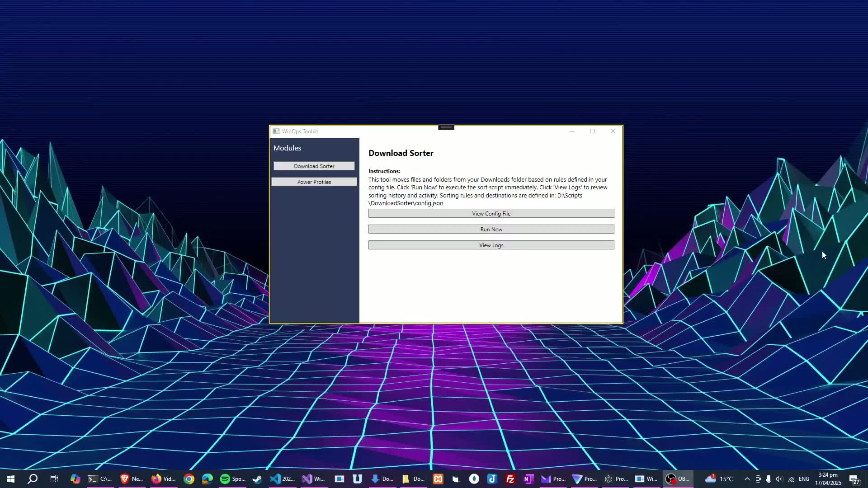
Task: Open FileZilla from the taskbar
Action: pyautogui.click(x=510, y=479)
